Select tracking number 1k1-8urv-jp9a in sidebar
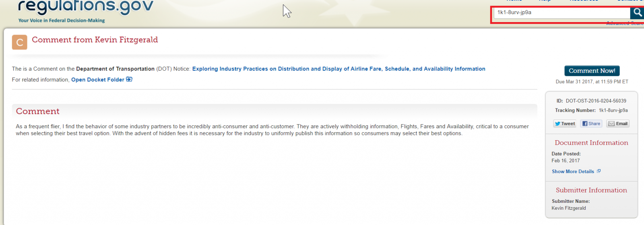Viewport: 644px width, 225px height. [613, 110]
